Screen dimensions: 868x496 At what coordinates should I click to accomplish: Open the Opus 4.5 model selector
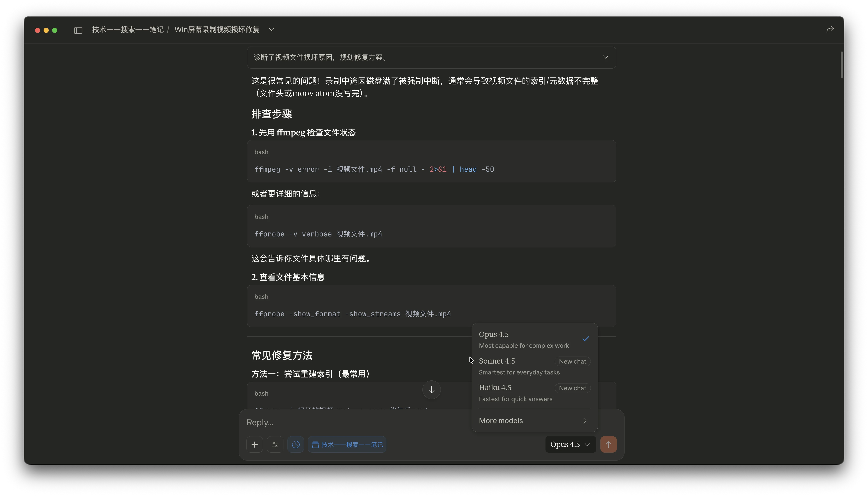click(570, 444)
